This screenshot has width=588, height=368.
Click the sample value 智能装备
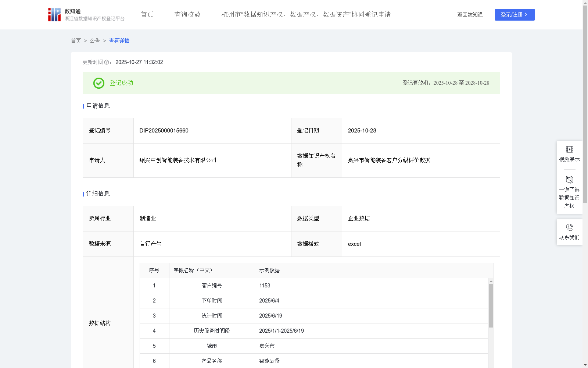(x=269, y=361)
